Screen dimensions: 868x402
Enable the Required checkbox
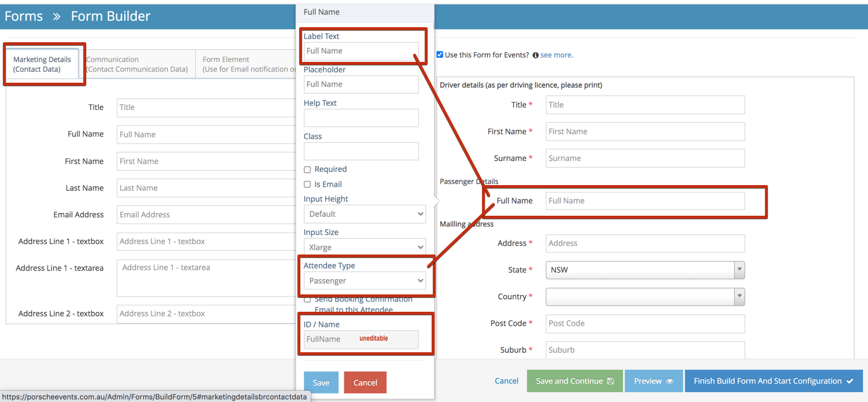tap(307, 169)
